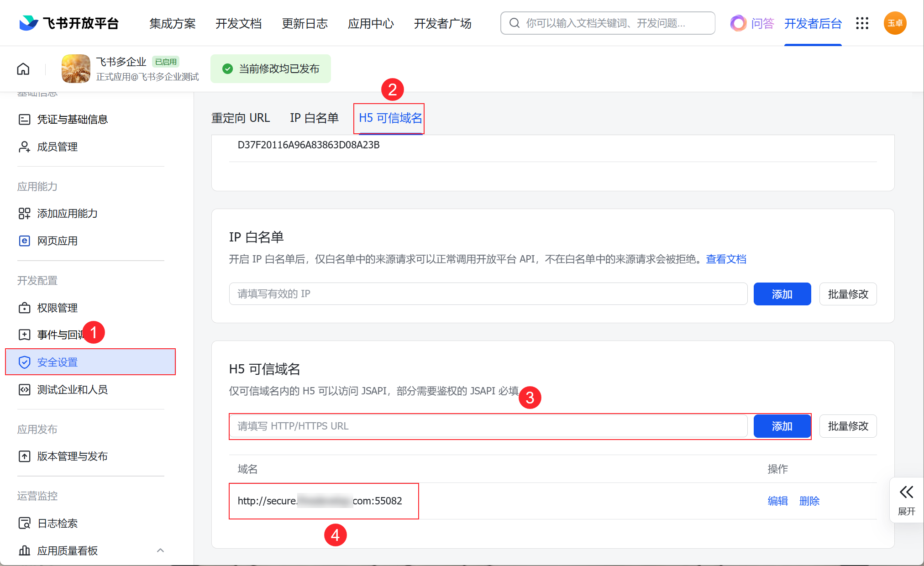Open the 查看文档 link

point(726,259)
